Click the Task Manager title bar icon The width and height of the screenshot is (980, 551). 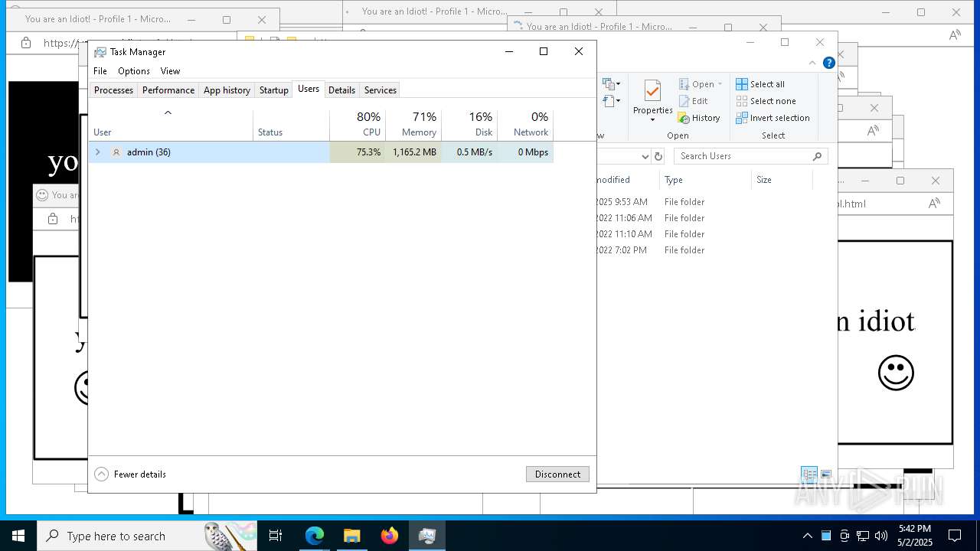tap(100, 52)
